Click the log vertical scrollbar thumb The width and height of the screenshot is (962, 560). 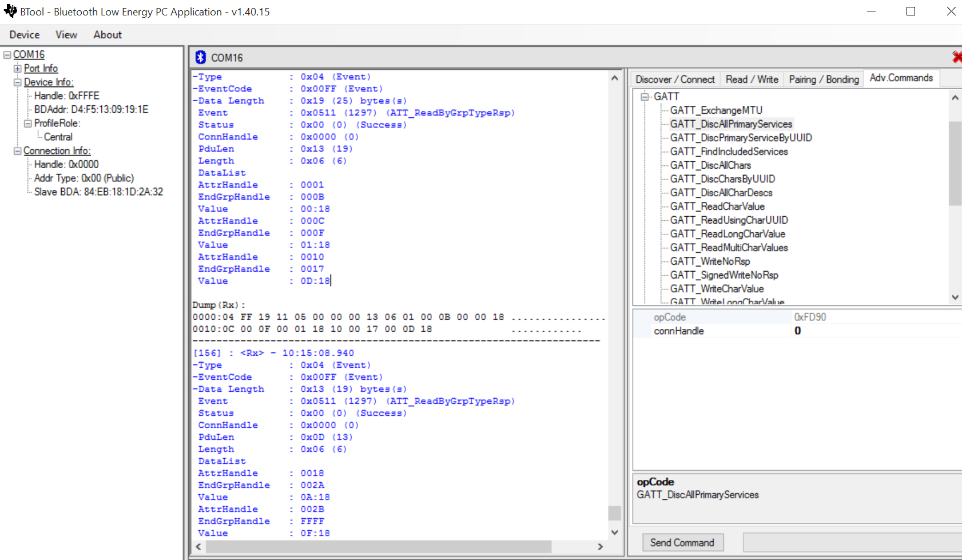615,513
